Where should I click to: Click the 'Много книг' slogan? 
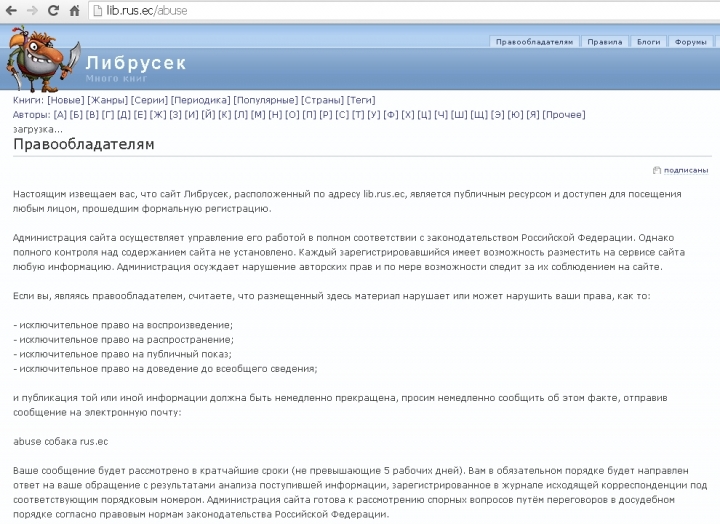(x=116, y=79)
